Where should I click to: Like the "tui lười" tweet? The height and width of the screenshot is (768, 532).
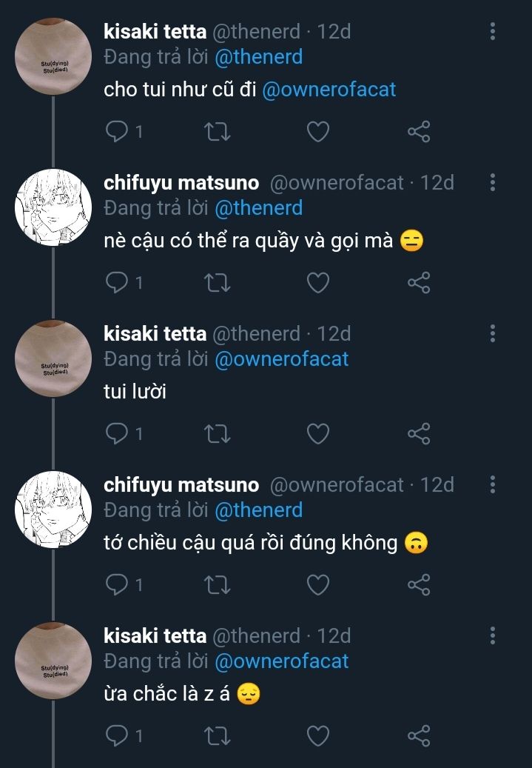point(317,434)
